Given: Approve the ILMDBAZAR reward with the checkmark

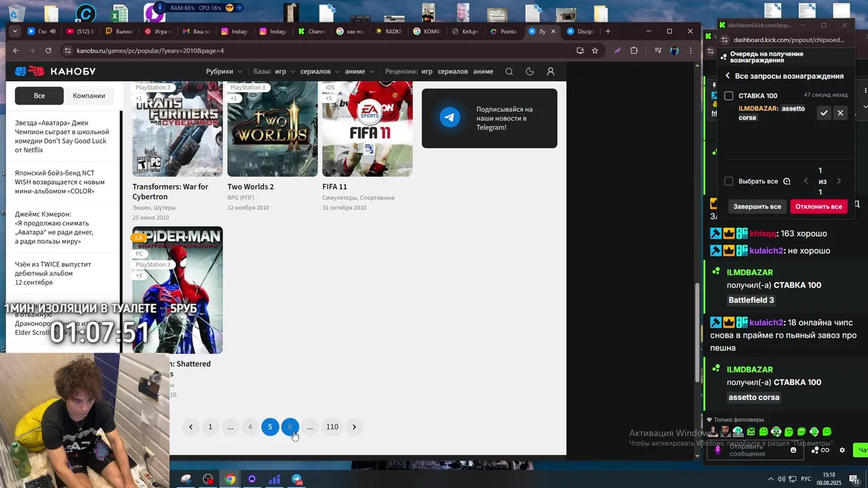Looking at the screenshot, I should 824,113.
